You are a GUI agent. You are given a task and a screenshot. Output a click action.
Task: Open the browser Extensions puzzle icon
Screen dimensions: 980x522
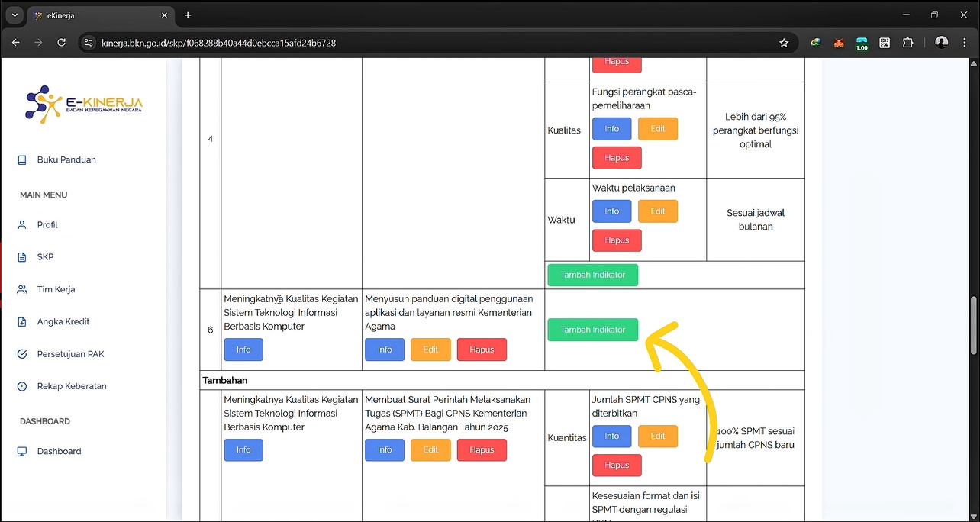(907, 43)
